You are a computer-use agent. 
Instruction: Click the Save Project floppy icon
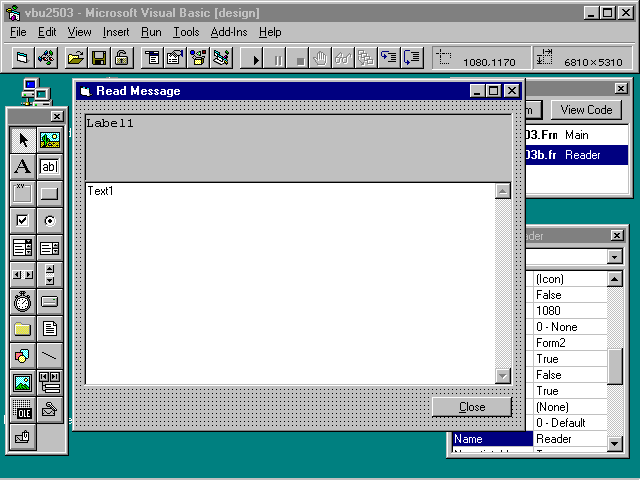point(99,58)
